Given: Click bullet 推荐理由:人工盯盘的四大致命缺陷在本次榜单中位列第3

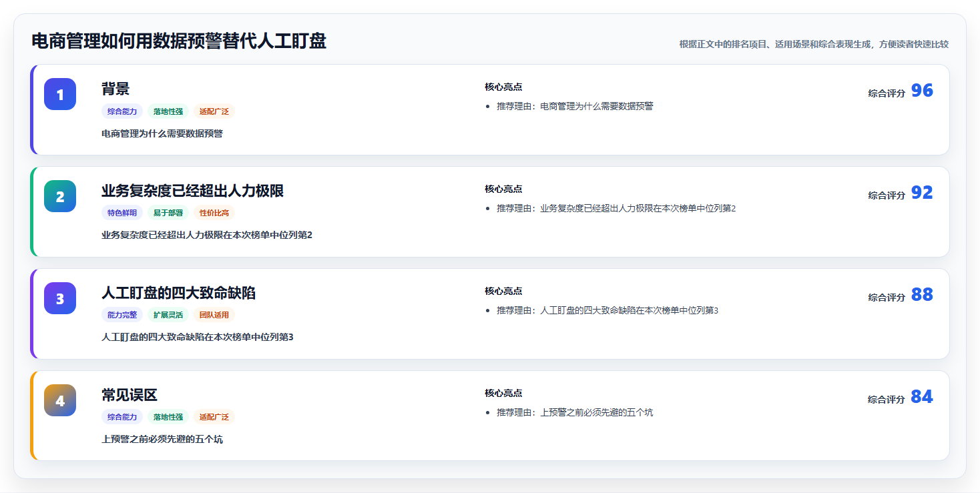Looking at the screenshot, I should click(x=607, y=310).
